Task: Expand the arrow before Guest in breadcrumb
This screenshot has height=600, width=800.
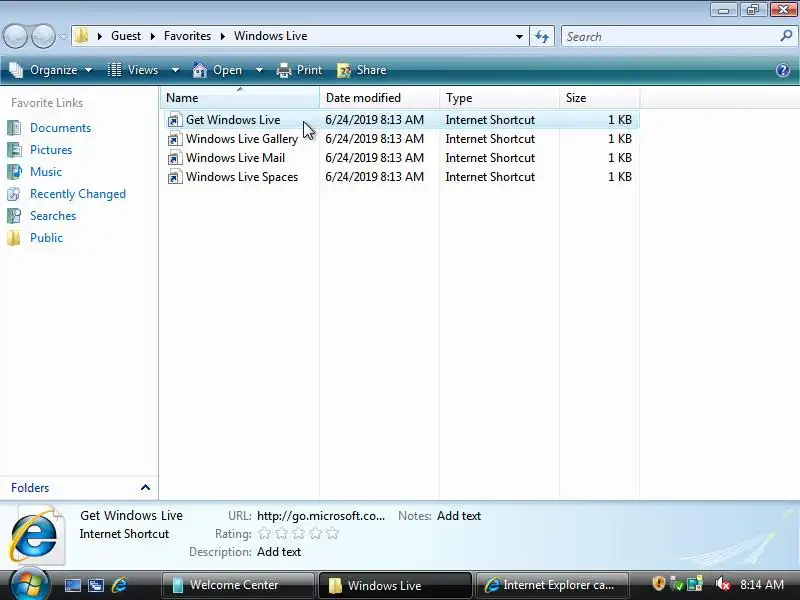Action: [x=100, y=36]
